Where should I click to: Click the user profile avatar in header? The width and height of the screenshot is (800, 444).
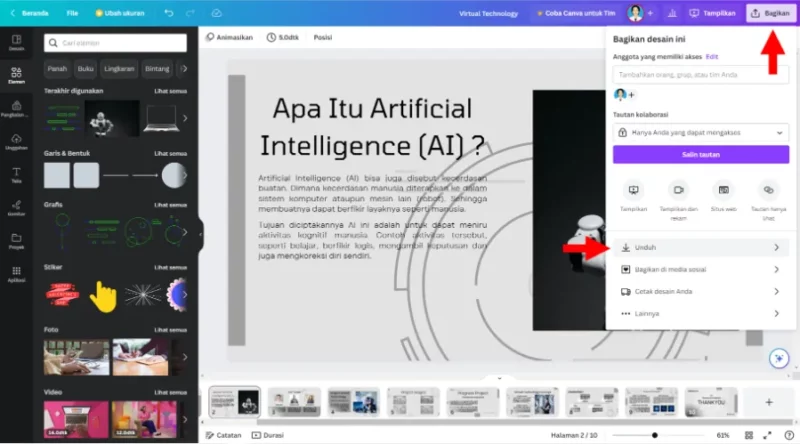tap(635, 13)
